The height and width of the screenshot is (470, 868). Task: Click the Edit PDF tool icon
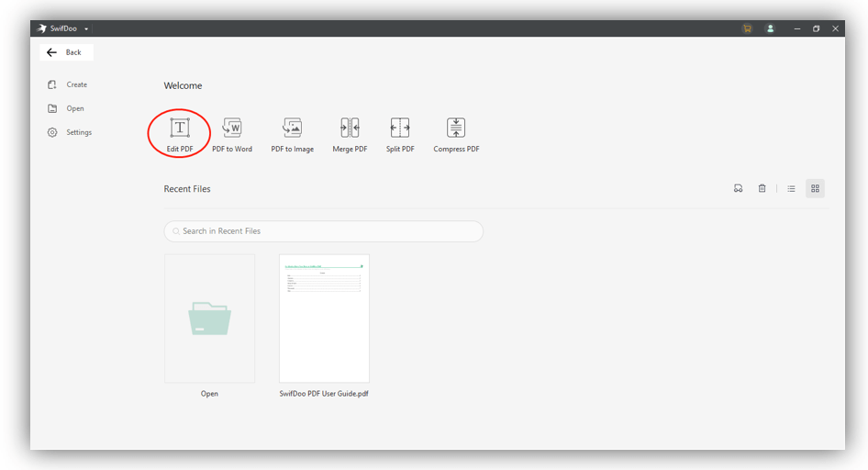pyautogui.click(x=180, y=129)
